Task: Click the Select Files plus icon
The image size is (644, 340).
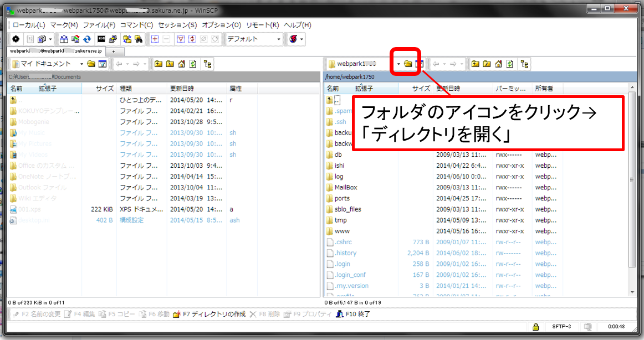Action: tap(155, 39)
